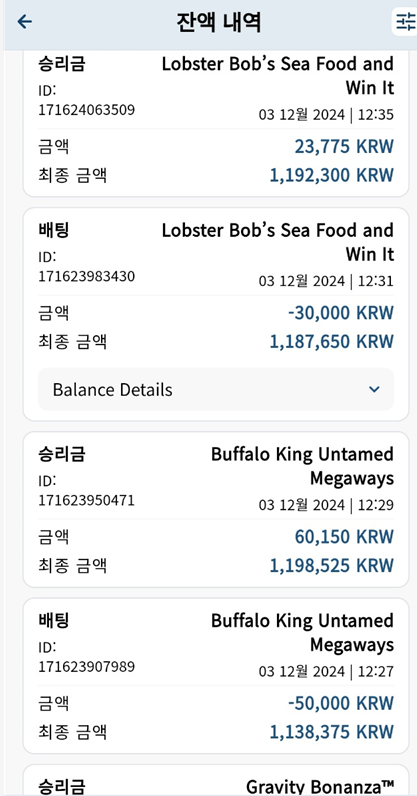Open the Lobster Bob's winnings entry title
Image resolution: width=417 pixels, height=796 pixels.
[x=278, y=76]
